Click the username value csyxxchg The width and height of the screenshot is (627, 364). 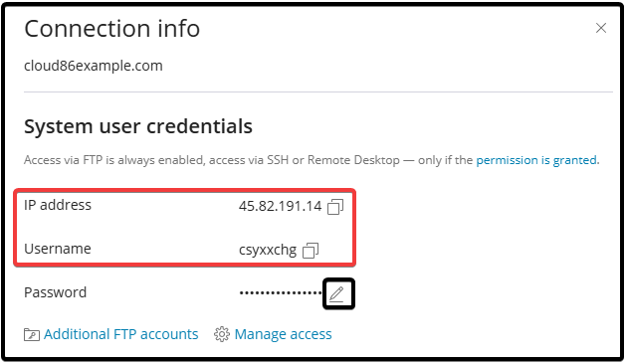[x=268, y=251]
